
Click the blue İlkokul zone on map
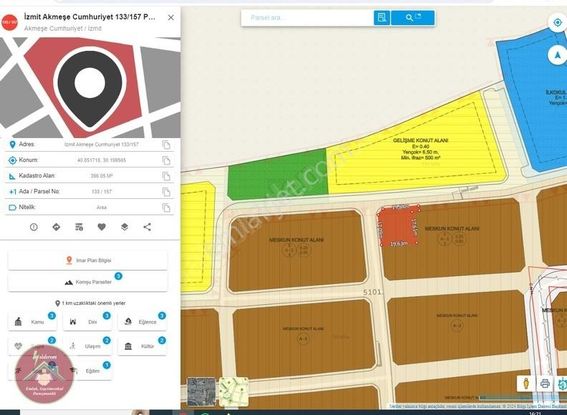[533, 101]
